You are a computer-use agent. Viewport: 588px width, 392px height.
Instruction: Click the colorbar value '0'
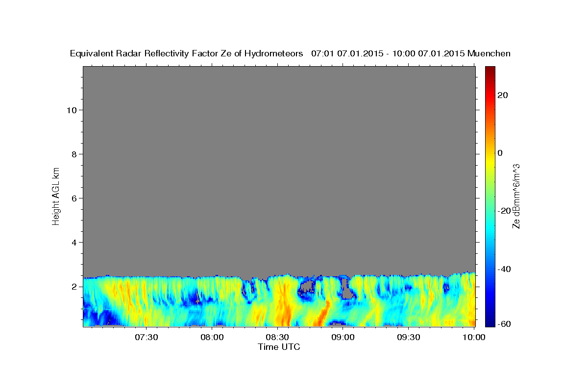pos(500,153)
